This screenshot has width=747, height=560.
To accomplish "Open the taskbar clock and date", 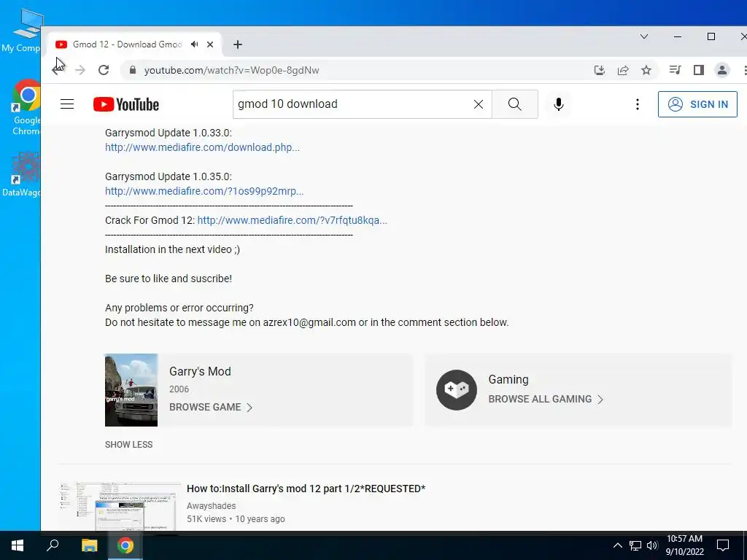I will [x=684, y=545].
